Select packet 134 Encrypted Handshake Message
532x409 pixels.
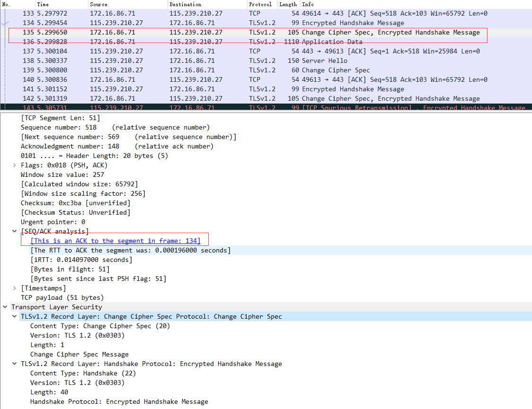point(266,23)
